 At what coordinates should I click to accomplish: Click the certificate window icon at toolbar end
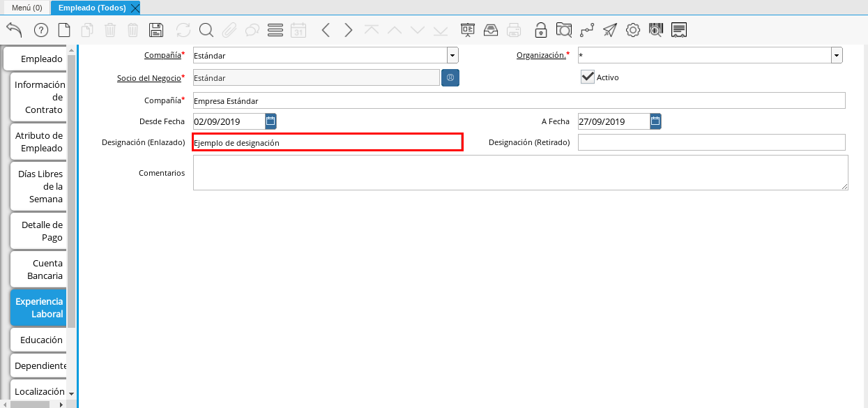(x=679, y=30)
